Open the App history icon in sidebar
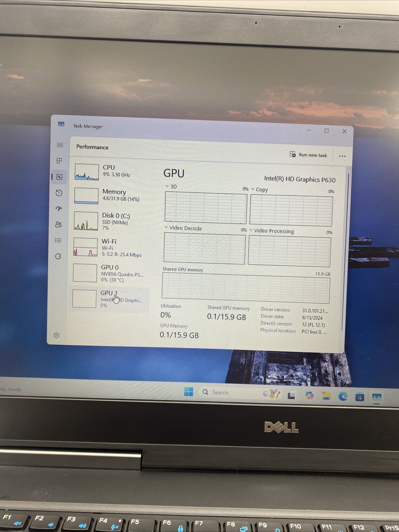Viewport: 399px width, 532px height. [x=59, y=193]
